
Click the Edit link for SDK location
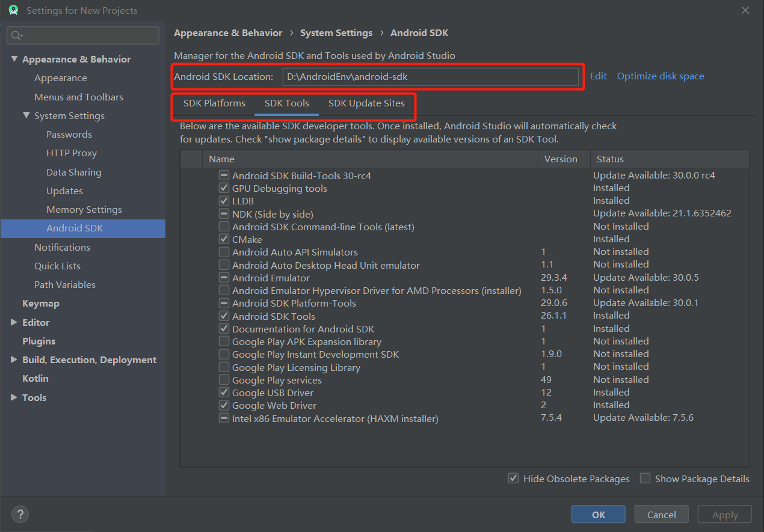tap(598, 76)
